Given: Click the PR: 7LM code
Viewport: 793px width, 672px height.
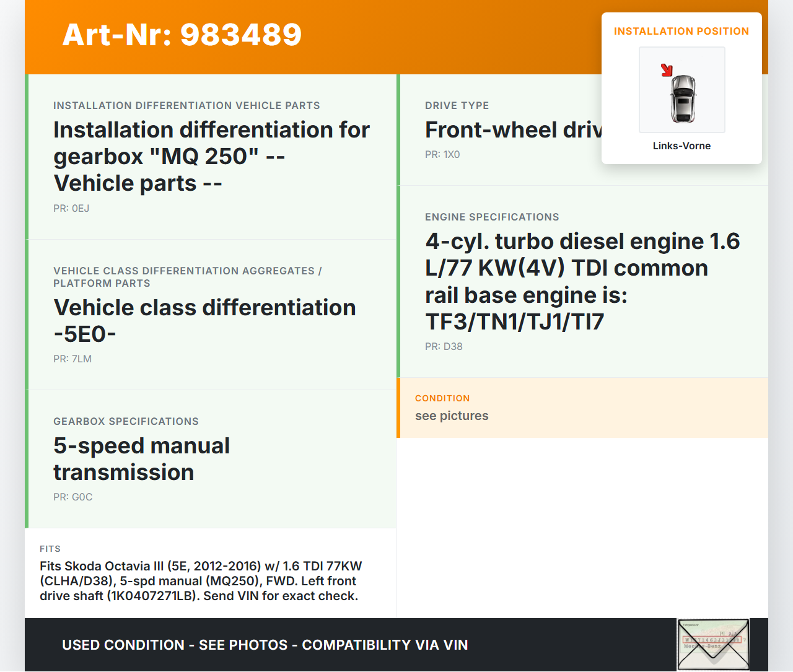Looking at the screenshot, I should [x=72, y=359].
